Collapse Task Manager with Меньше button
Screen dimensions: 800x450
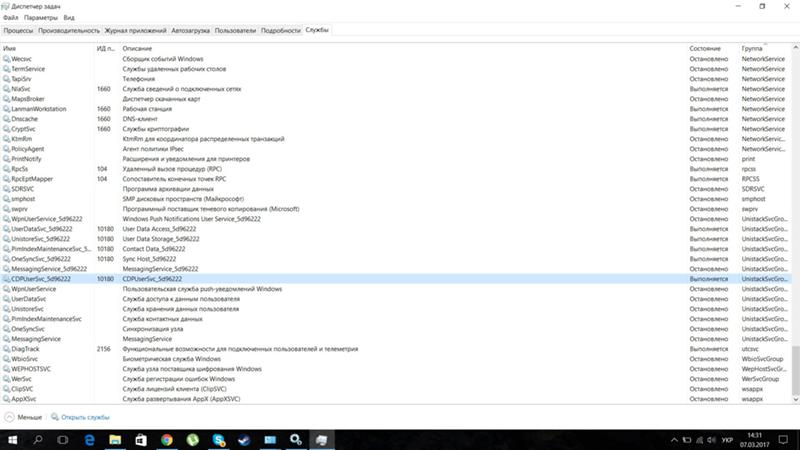[x=23, y=417]
